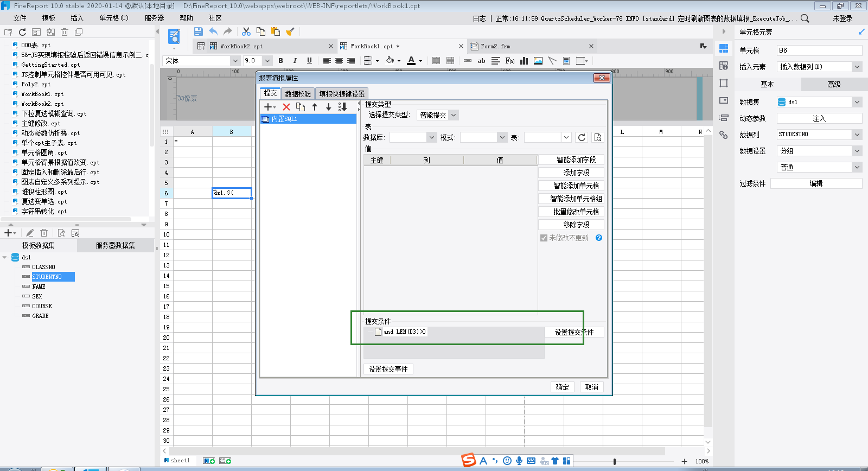Move submit item down
868x471 pixels.
pyautogui.click(x=328, y=107)
